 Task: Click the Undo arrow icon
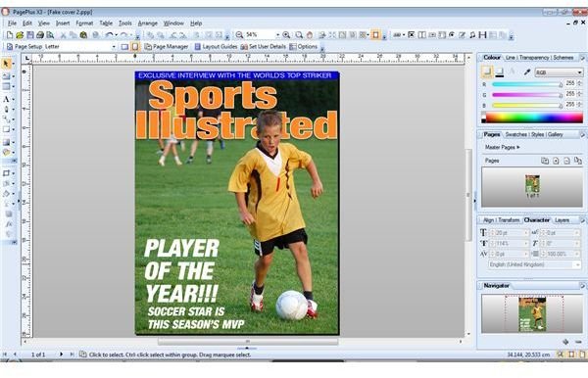coord(109,35)
